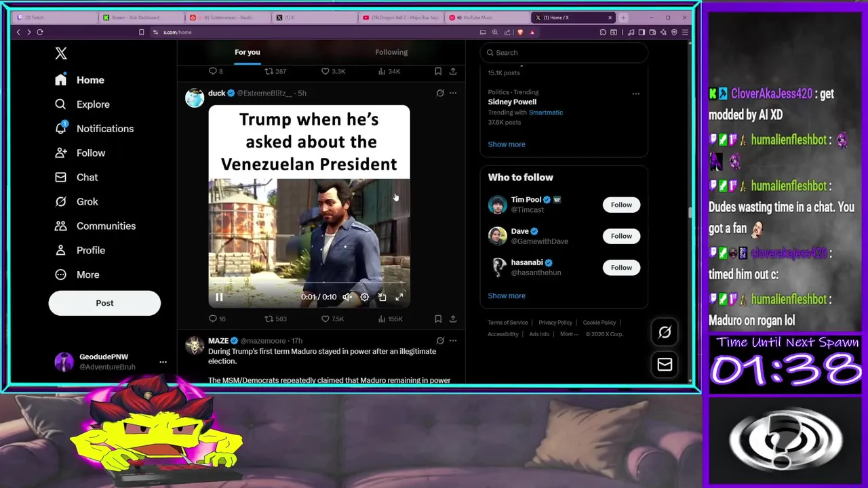The width and height of the screenshot is (868, 488).
Task: Open floating messages envelope button
Action: 665,365
